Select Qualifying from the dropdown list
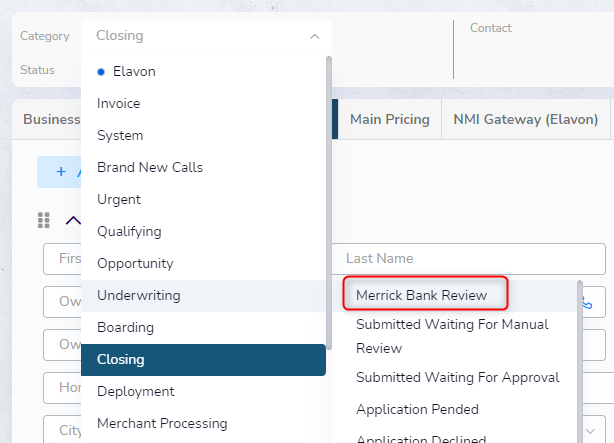This screenshot has width=614, height=443. (x=129, y=231)
